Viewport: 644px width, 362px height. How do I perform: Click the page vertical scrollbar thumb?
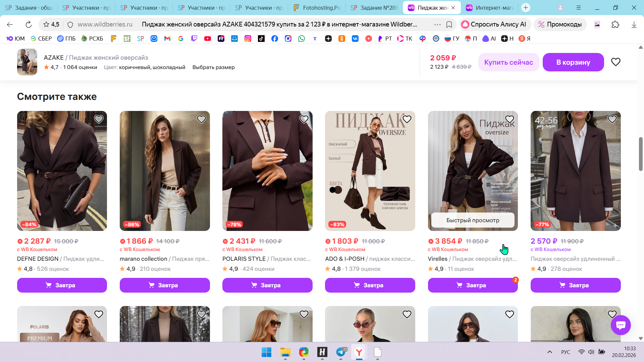coord(641,154)
